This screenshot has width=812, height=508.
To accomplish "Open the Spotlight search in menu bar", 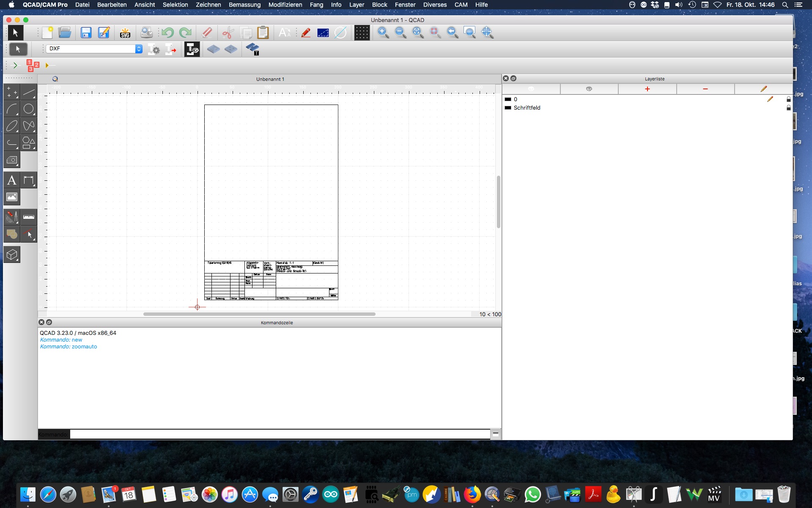I will click(x=785, y=5).
